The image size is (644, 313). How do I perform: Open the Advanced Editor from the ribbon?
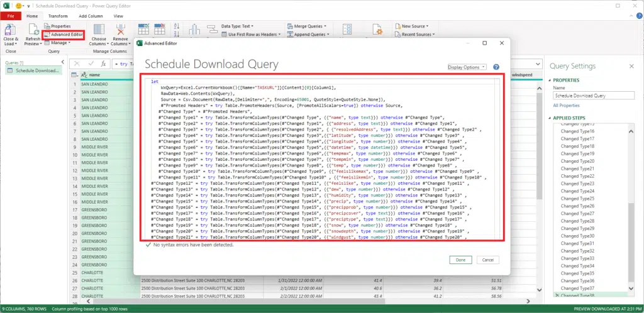click(63, 35)
